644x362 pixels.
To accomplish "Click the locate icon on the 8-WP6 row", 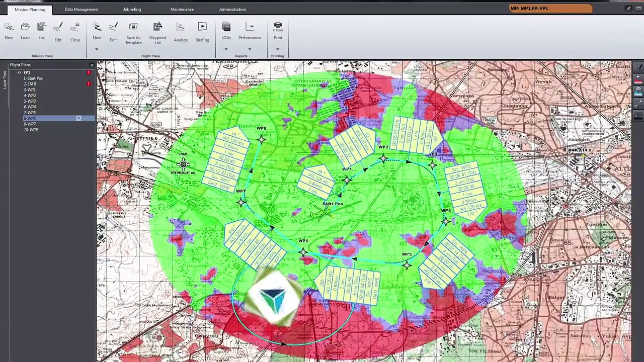I will [x=78, y=118].
